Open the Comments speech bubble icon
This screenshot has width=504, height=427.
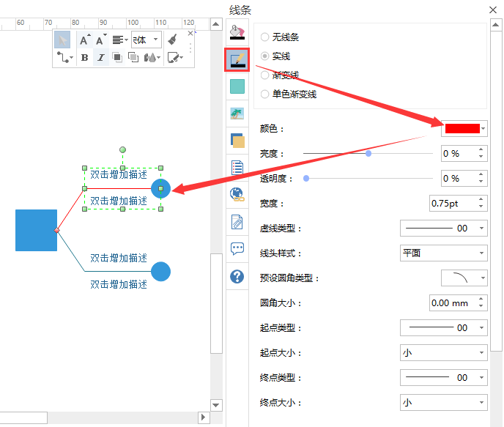tap(237, 249)
